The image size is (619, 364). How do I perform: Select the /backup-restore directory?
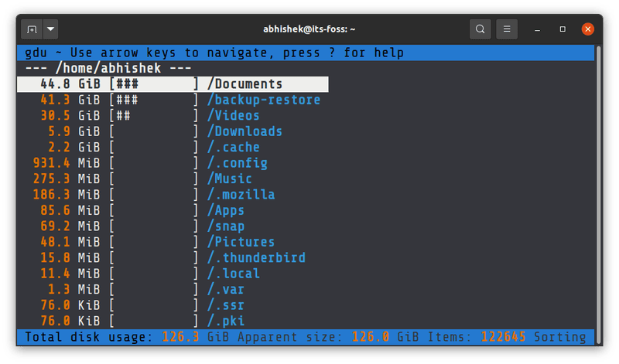point(263,100)
